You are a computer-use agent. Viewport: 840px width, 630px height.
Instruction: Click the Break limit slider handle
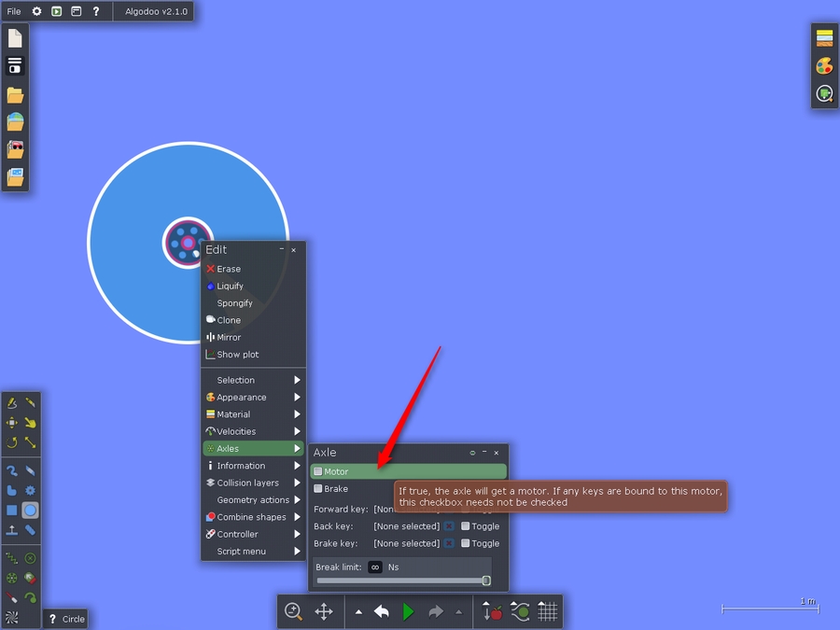(486, 581)
